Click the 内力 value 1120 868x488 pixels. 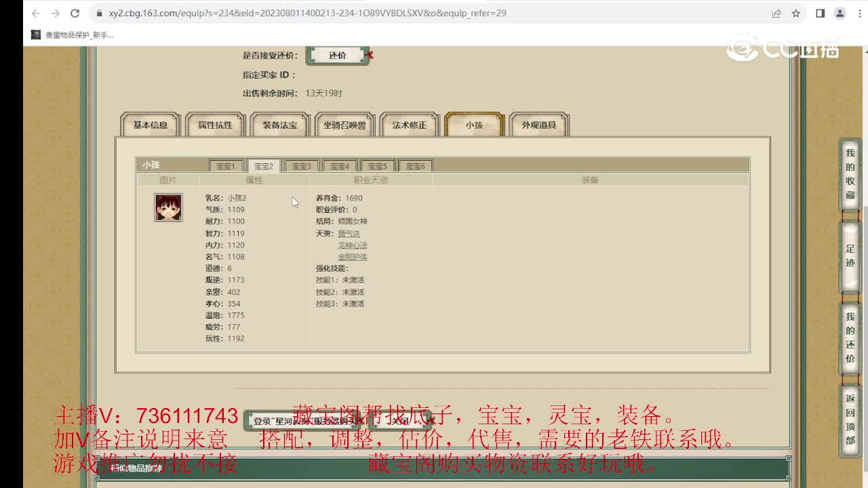pyautogui.click(x=236, y=245)
